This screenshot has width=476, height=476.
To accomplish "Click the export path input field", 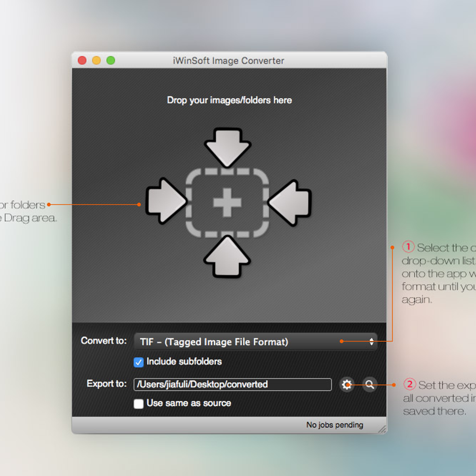I will point(232,384).
